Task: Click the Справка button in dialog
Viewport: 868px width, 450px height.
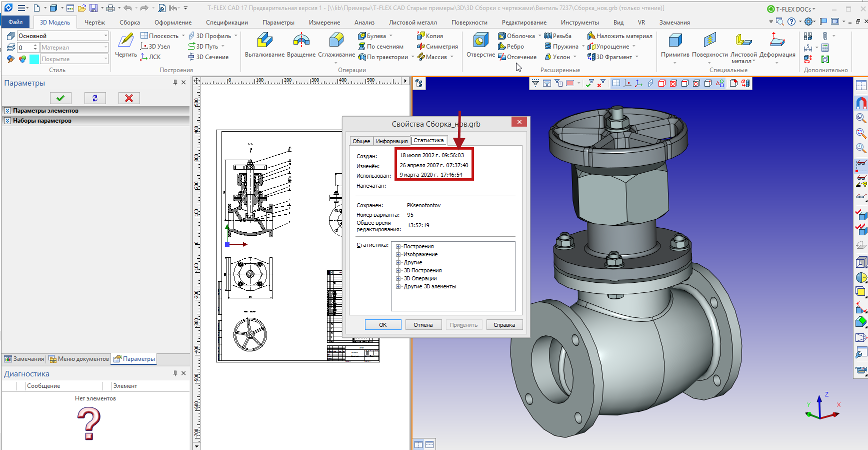Action: point(504,325)
